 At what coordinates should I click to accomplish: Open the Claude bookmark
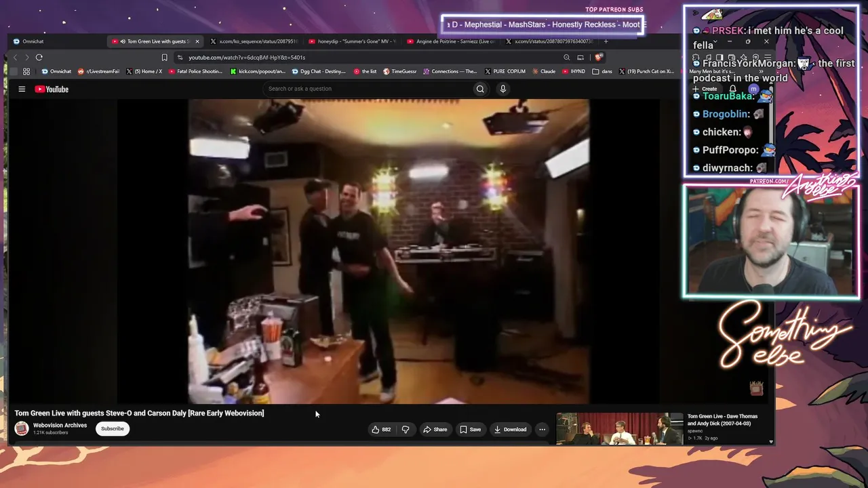tap(544, 71)
